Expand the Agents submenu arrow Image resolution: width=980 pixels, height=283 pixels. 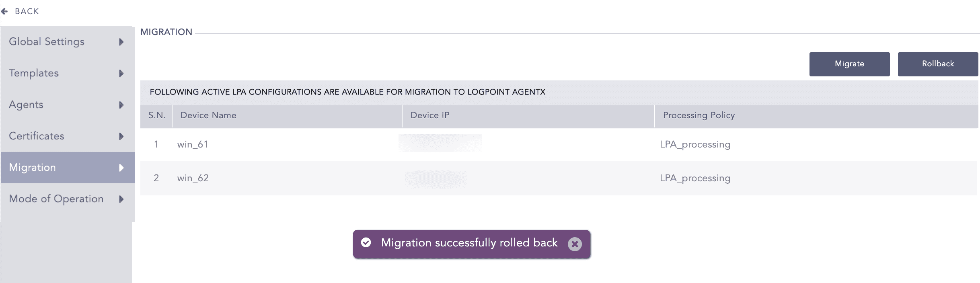[x=121, y=105]
